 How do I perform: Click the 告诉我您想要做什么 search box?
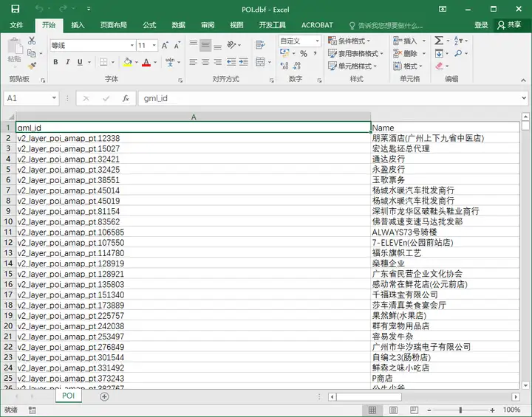point(386,25)
